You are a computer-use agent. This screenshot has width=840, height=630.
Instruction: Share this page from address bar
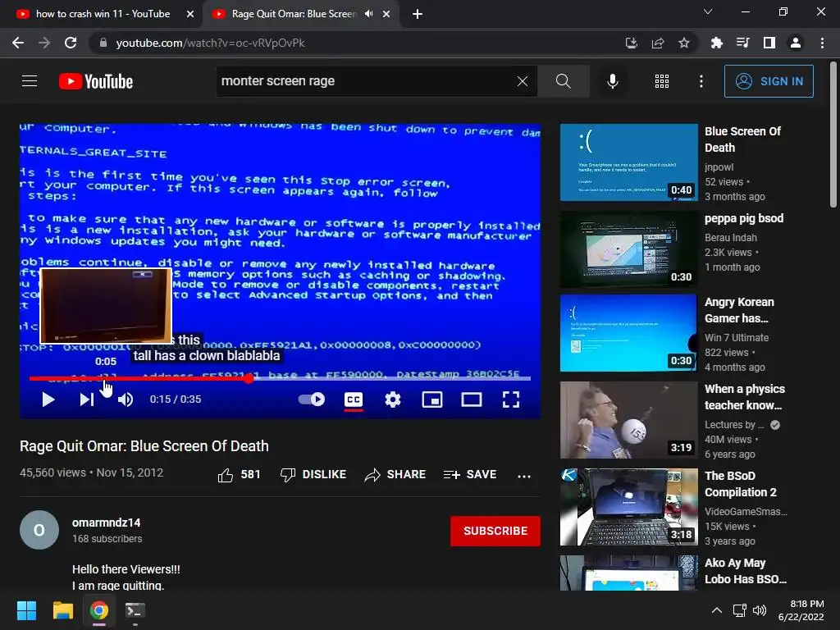click(658, 43)
